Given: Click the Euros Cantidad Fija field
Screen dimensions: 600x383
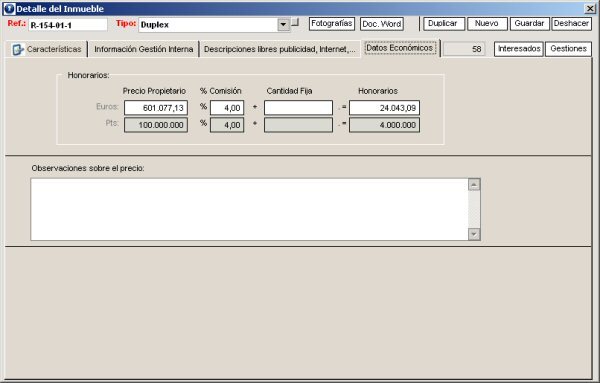Looking at the screenshot, I should tap(298, 108).
